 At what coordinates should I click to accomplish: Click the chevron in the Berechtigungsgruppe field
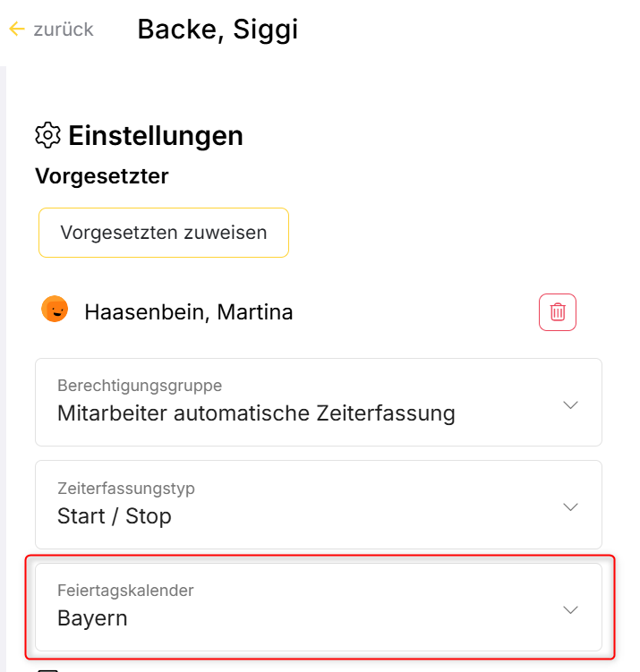point(570,404)
